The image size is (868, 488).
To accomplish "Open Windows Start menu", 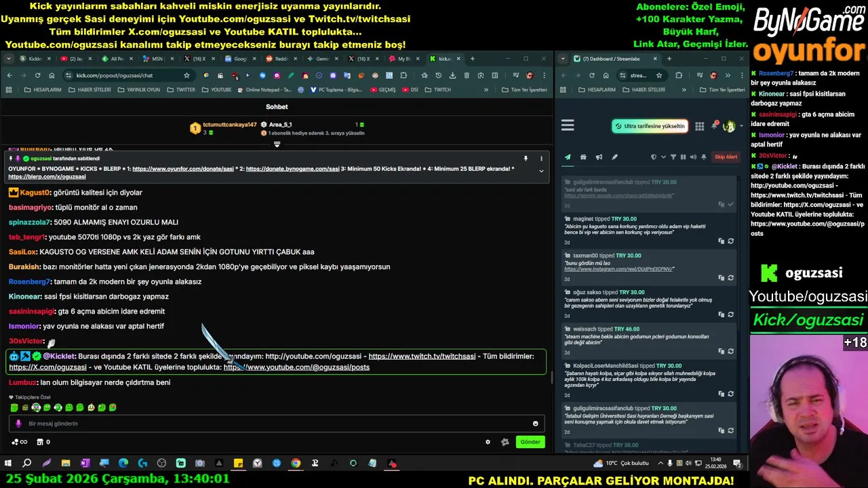I will [x=8, y=464].
